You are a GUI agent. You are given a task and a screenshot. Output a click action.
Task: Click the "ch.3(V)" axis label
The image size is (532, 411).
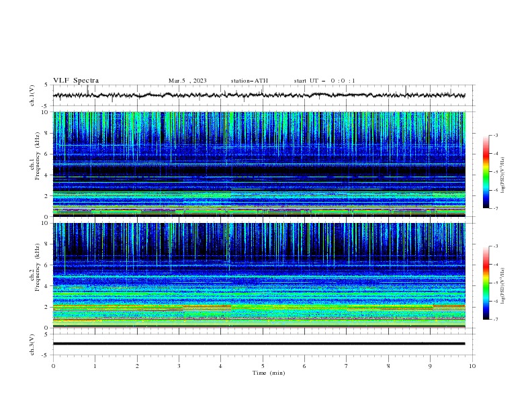[32, 345]
